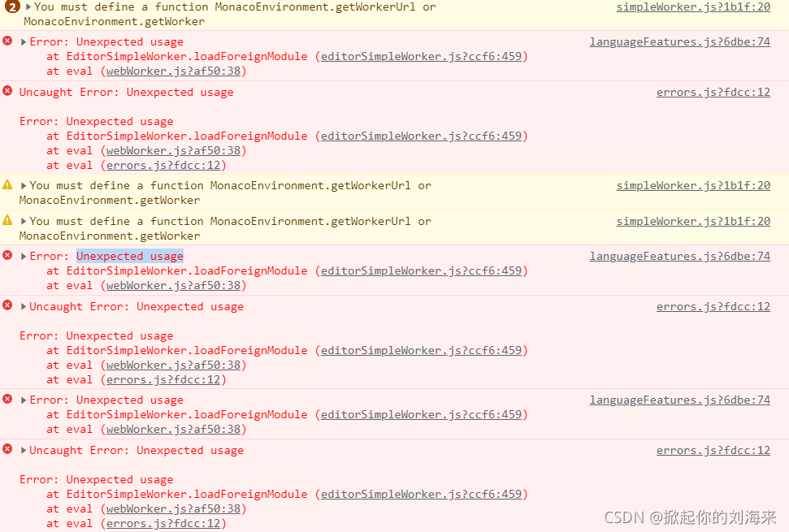
Task: Click the yellow warning icon near second MonacoEnvironment warning
Action: [7, 185]
